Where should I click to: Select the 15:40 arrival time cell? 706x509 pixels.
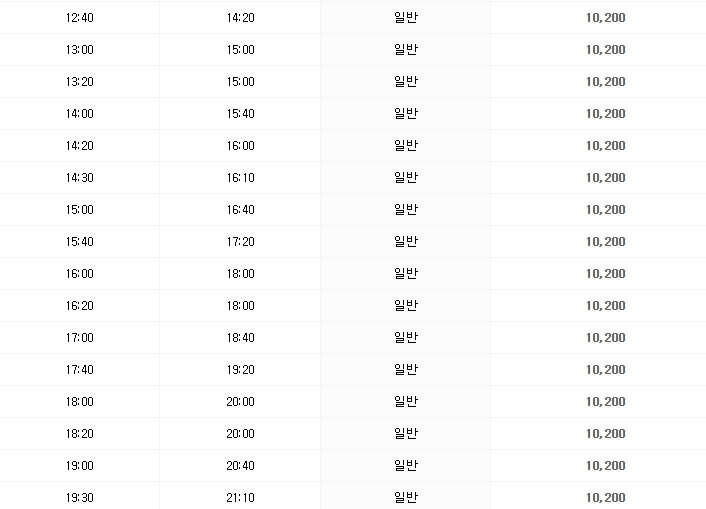pyautogui.click(x=241, y=114)
